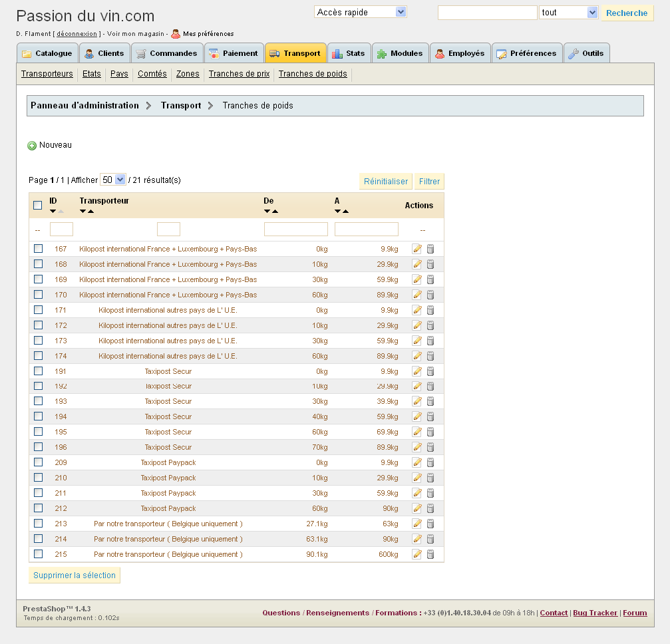Open the Forum footer link
Screen dimensions: 670x644
pyautogui.click(x=635, y=613)
